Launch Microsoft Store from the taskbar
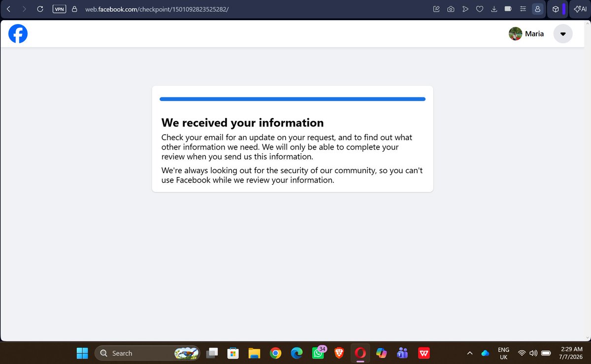 pos(232,353)
